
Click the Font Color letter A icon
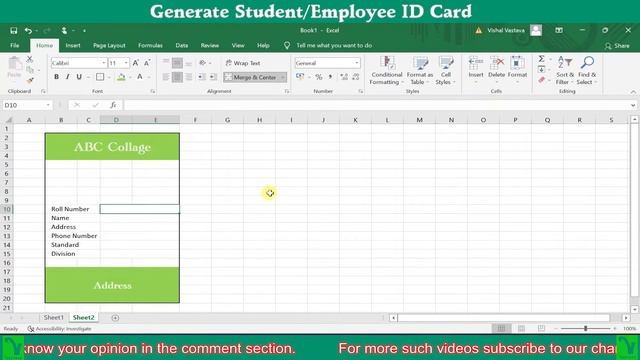click(x=140, y=77)
